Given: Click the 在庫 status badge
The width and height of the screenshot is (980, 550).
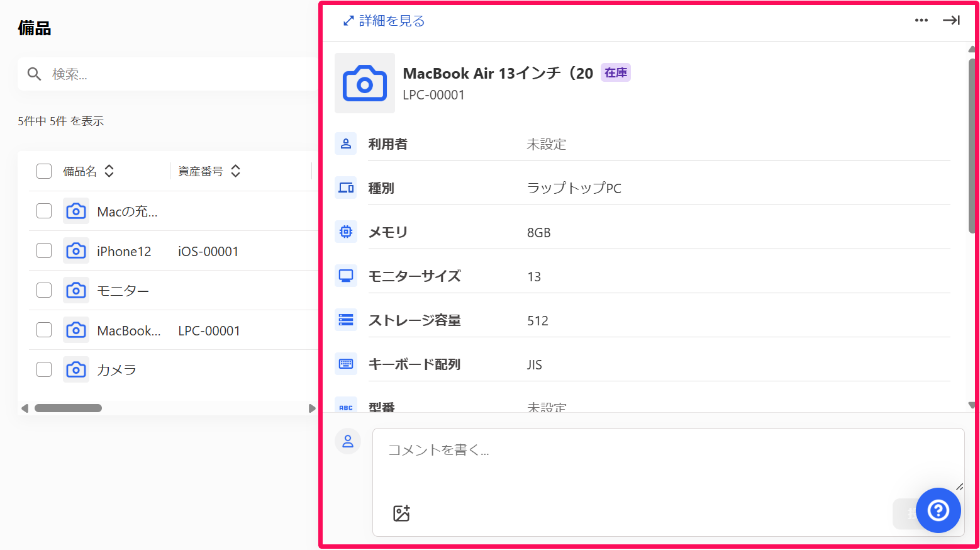Looking at the screenshot, I should coord(616,73).
